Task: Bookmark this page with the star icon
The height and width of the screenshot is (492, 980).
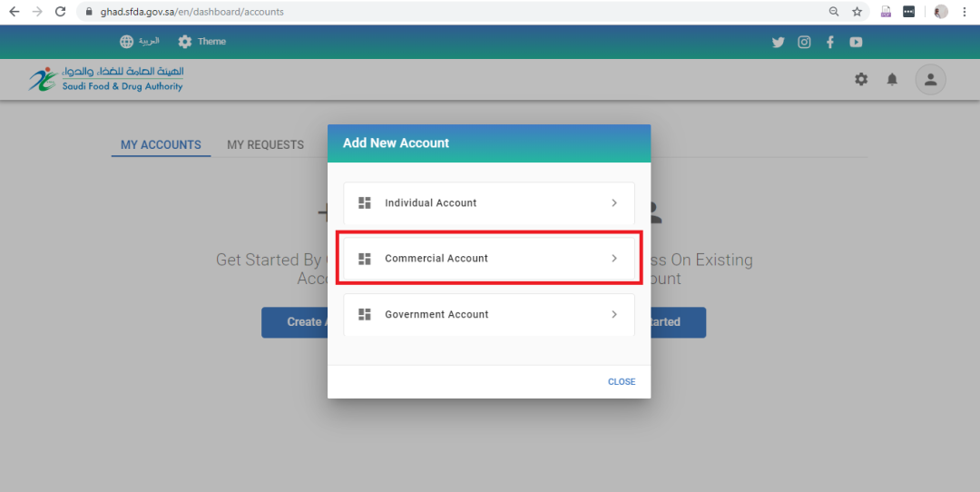Action: 857,11
